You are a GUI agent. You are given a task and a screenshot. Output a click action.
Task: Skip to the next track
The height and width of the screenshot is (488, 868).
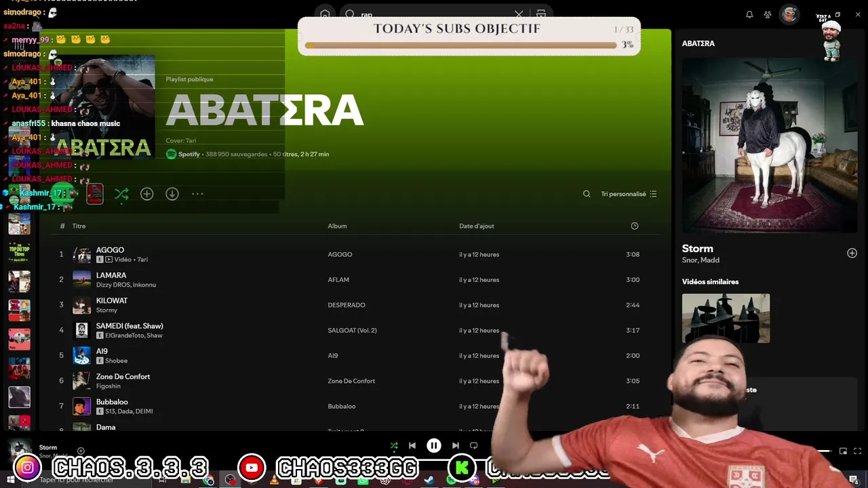point(456,445)
